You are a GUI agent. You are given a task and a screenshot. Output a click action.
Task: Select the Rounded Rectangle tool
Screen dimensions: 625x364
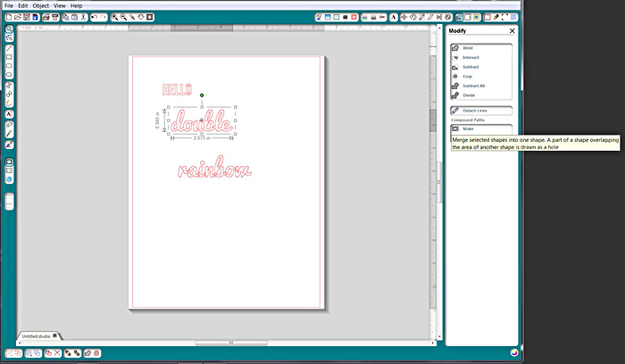pos(9,66)
